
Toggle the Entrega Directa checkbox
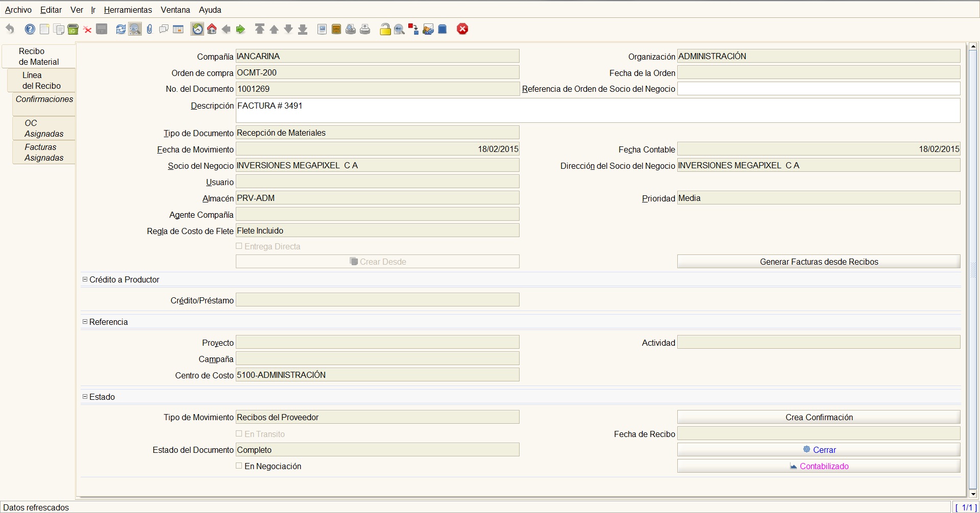[x=239, y=246]
